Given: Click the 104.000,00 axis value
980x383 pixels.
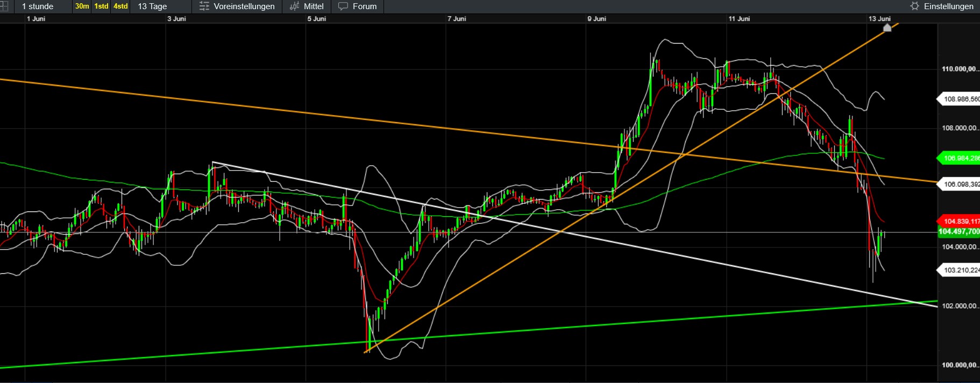Looking at the screenshot, I should point(960,247).
